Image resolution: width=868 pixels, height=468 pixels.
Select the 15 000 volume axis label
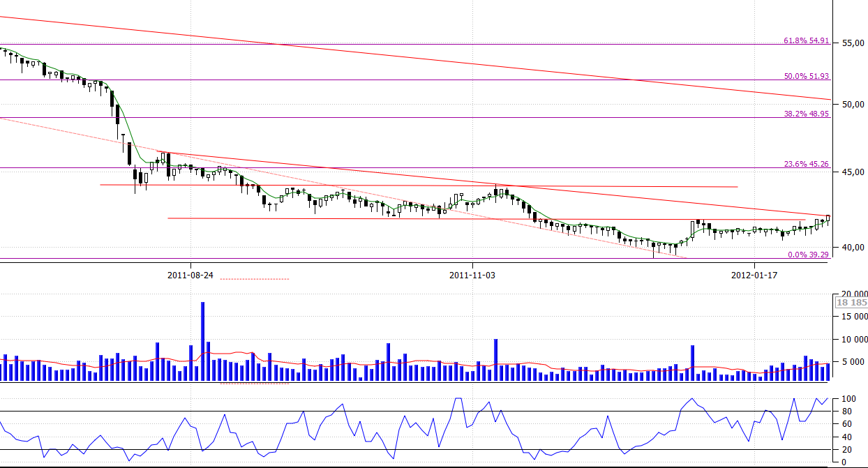(x=851, y=317)
